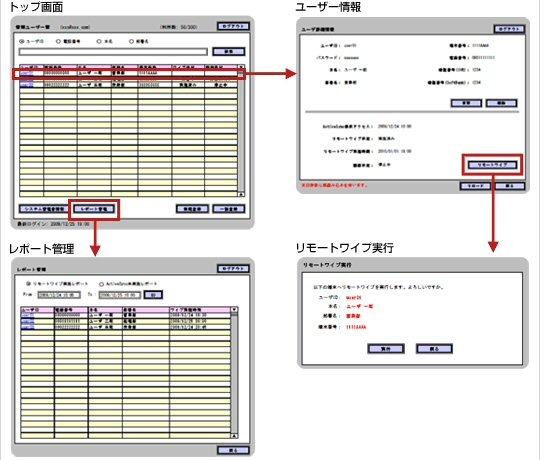Click the search text field in top screen

pos(113,52)
